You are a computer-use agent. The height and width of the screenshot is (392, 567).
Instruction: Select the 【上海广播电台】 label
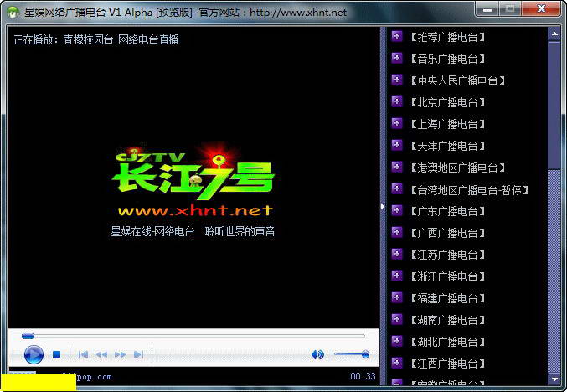click(x=447, y=124)
